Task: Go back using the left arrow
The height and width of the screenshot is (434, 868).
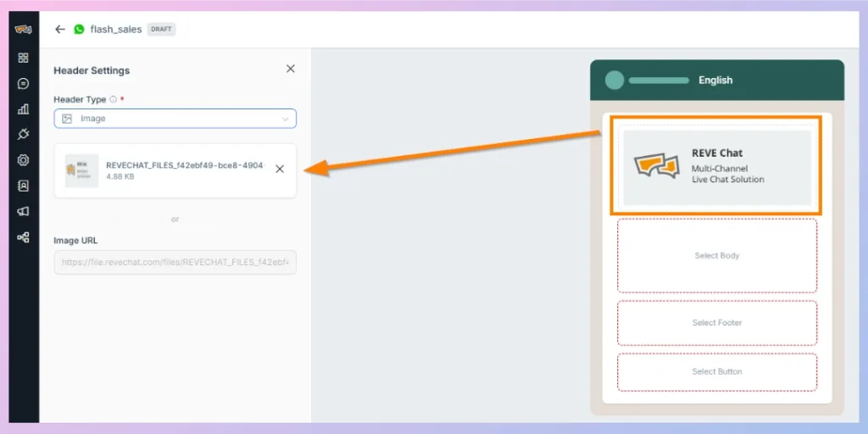Action: (x=60, y=30)
